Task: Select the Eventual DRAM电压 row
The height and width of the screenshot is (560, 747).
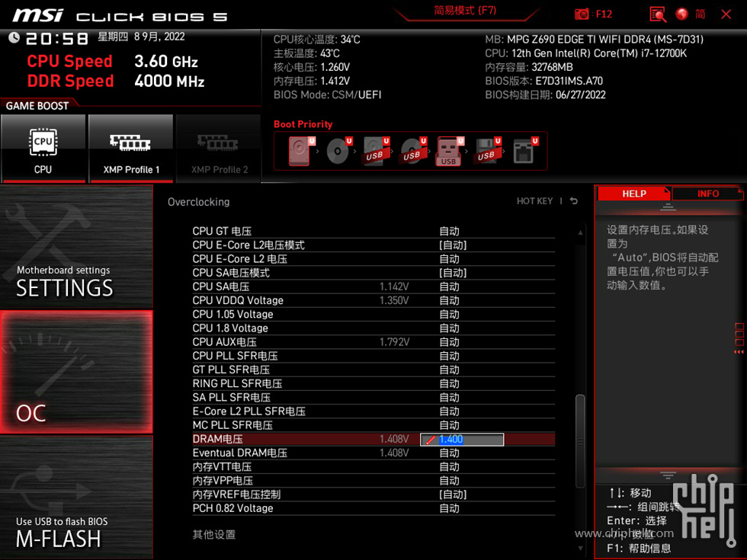Action: 373,453
